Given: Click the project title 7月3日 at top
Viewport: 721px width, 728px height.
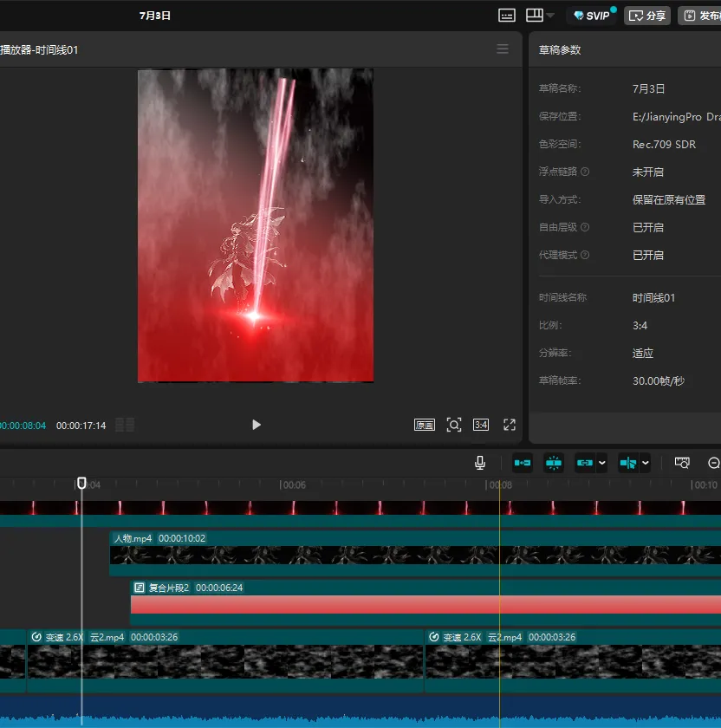Looking at the screenshot, I should click(155, 16).
